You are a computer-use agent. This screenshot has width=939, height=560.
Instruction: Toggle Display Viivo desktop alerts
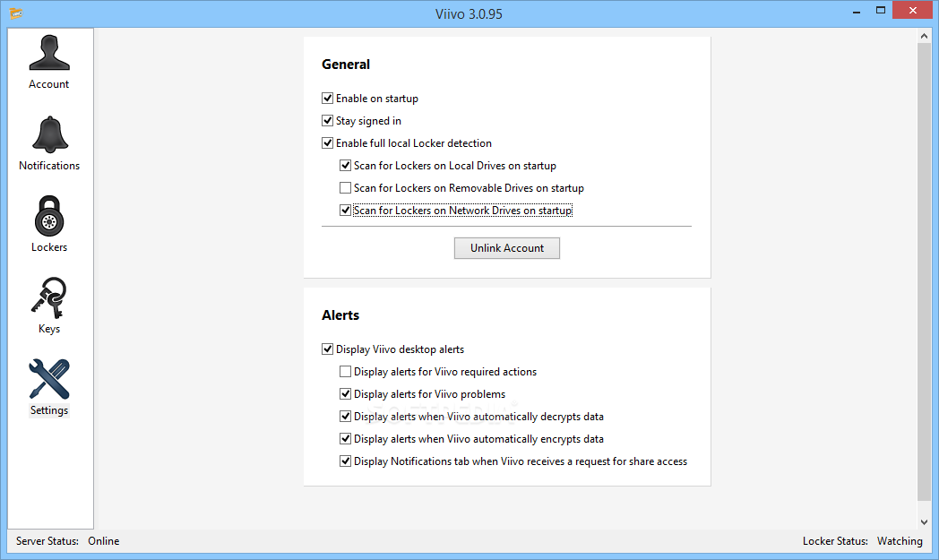click(x=328, y=349)
